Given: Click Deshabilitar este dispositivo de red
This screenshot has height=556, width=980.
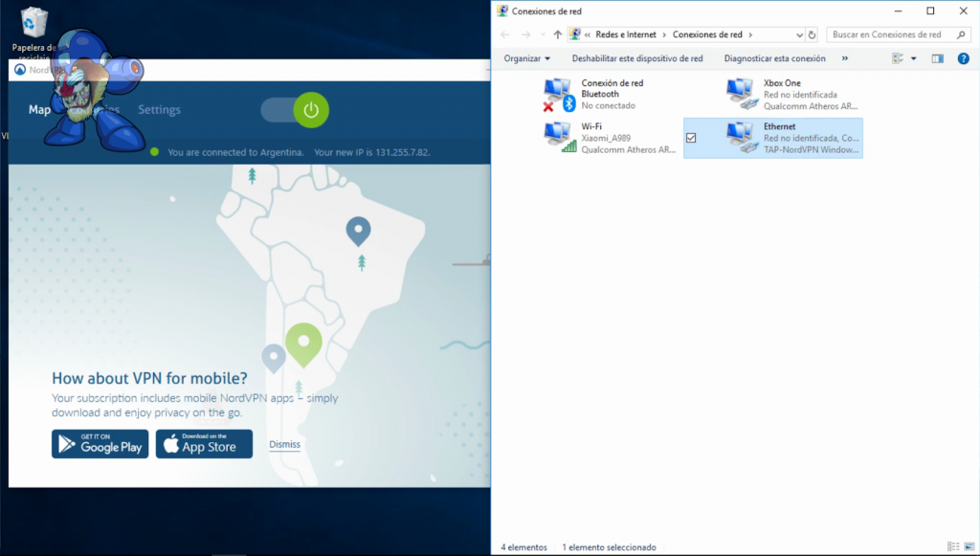Looking at the screenshot, I should point(636,58).
